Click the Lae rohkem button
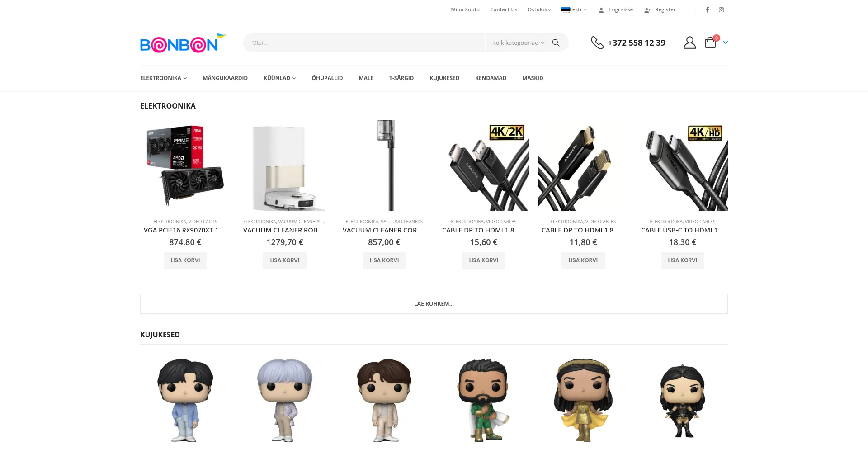 click(x=434, y=304)
